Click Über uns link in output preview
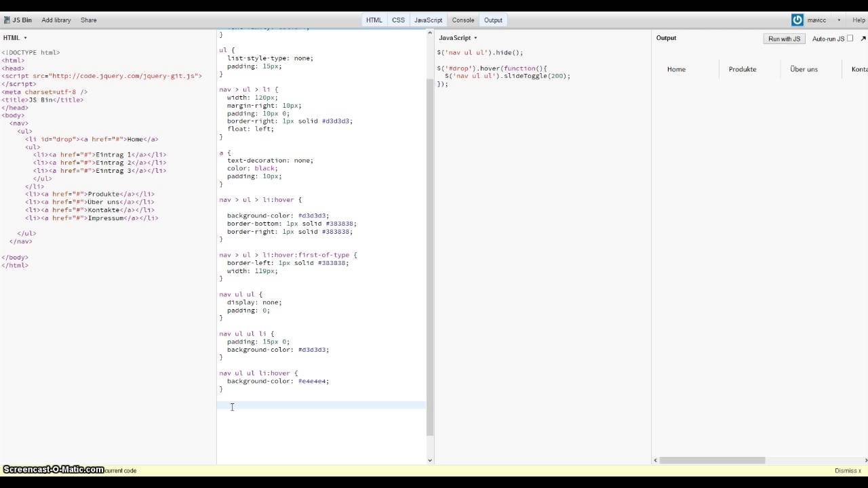This screenshot has width=868, height=488. tap(804, 69)
